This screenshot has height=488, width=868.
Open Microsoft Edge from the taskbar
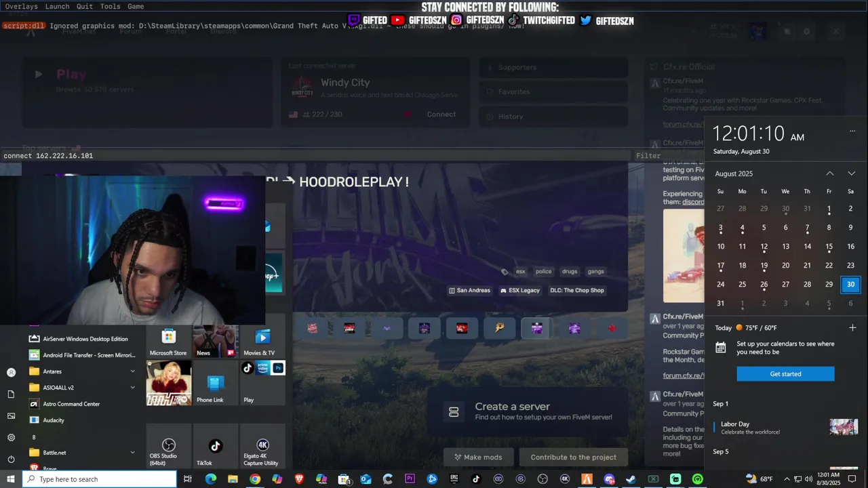(x=211, y=479)
